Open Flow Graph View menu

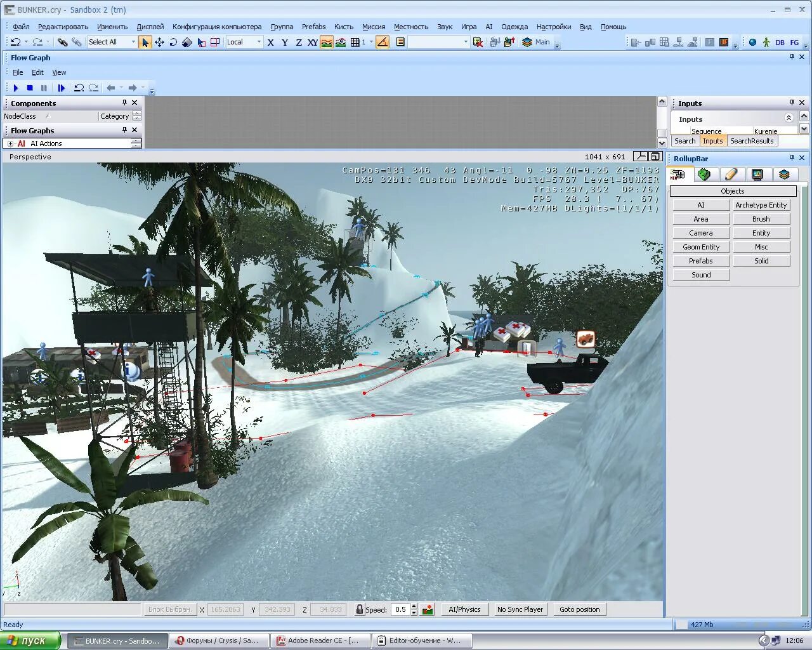pos(59,72)
